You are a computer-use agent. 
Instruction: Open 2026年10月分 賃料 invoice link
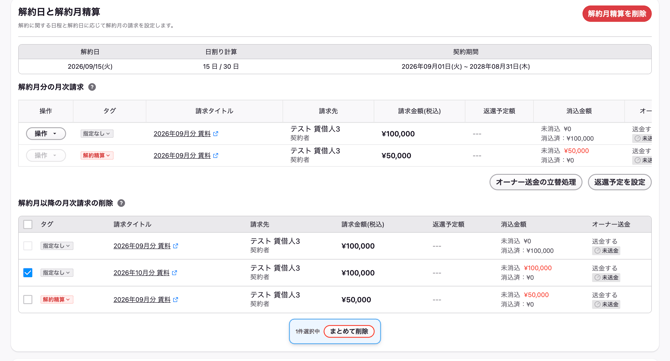click(141, 273)
